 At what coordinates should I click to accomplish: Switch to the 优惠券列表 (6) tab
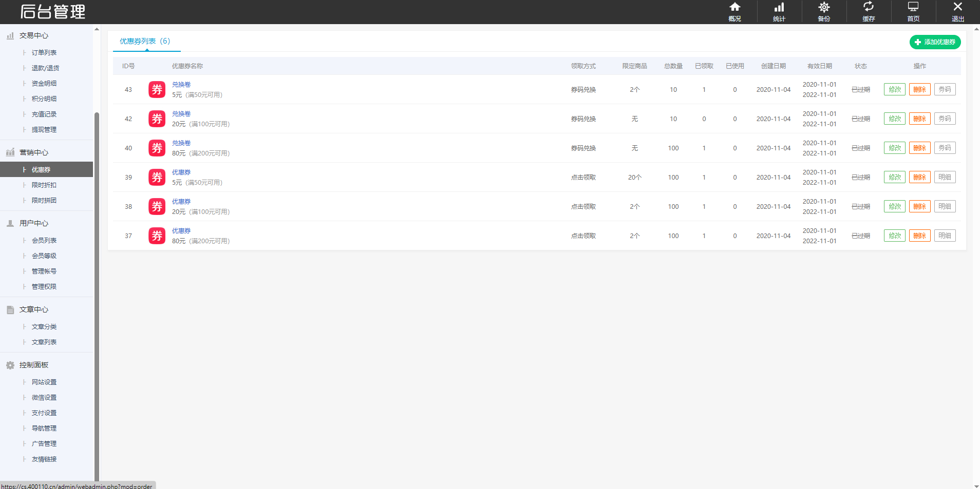tap(145, 41)
